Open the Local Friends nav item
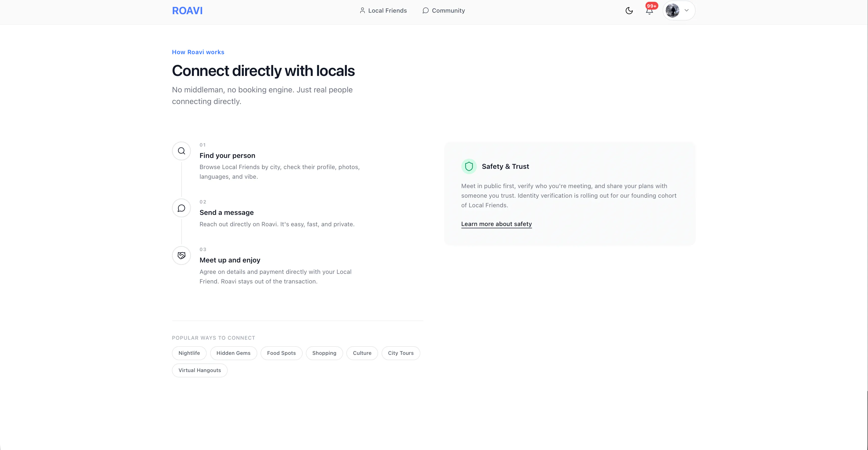Image resolution: width=868 pixels, height=450 pixels. pyautogui.click(x=383, y=10)
